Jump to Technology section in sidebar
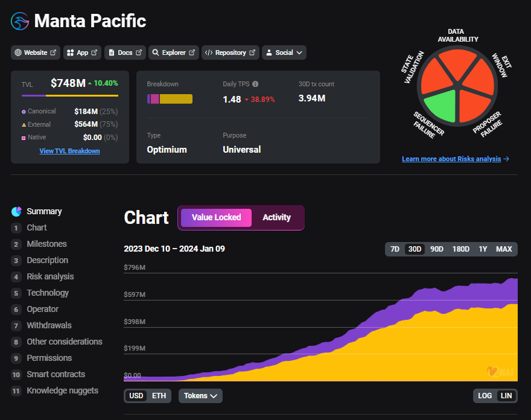531x420 pixels. pyautogui.click(x=48, y=293)
